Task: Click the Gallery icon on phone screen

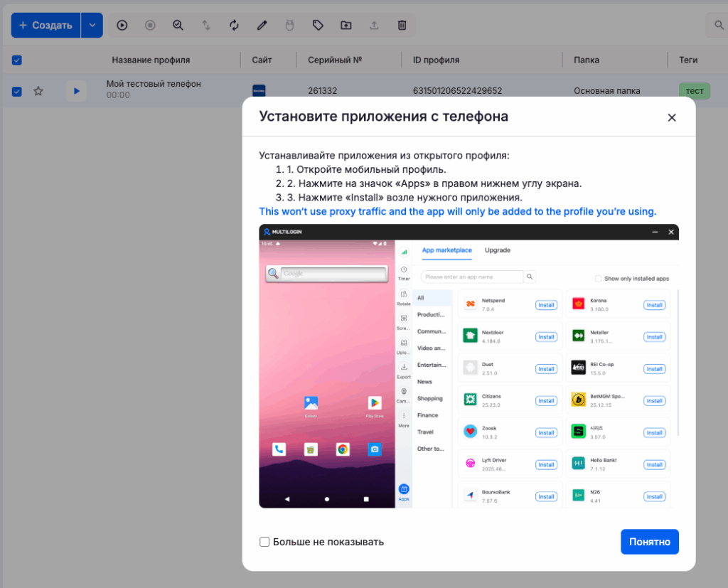Action: [311, 402]
